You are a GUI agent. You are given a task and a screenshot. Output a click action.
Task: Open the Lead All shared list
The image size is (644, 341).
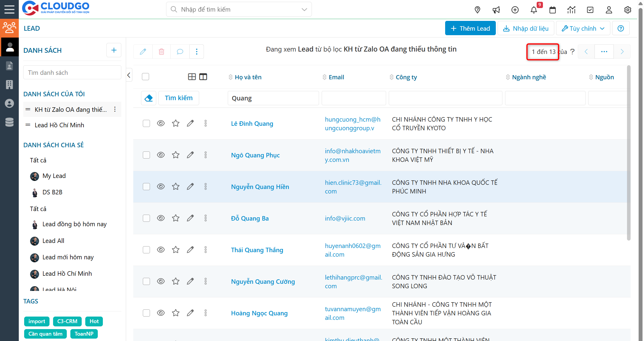53,241
